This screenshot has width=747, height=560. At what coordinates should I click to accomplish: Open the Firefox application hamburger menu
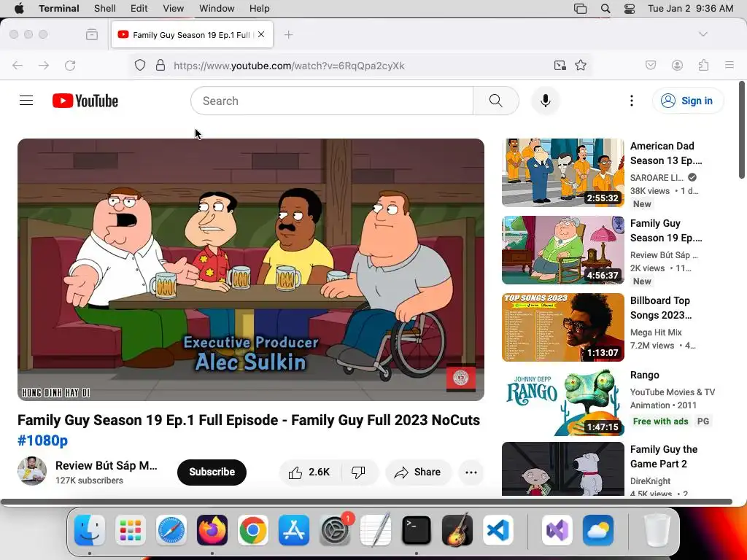tap(729, 65)
